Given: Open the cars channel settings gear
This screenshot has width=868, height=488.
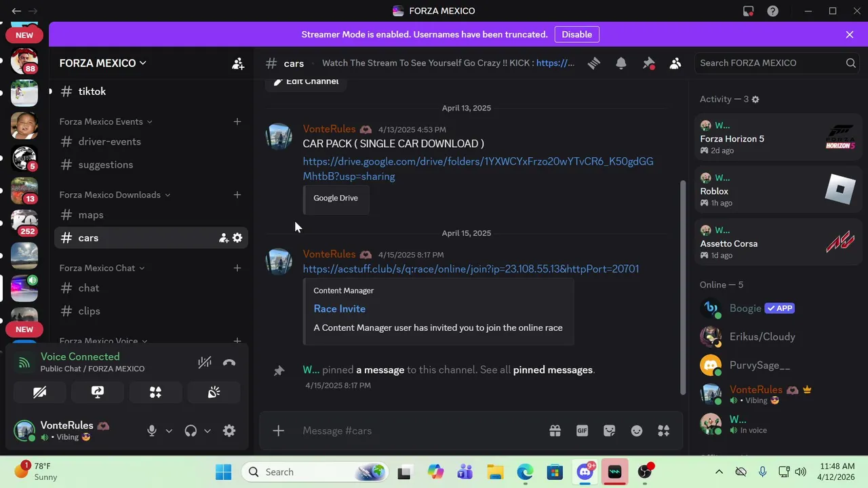Looking at the screenshot, I should pos(237,238).
